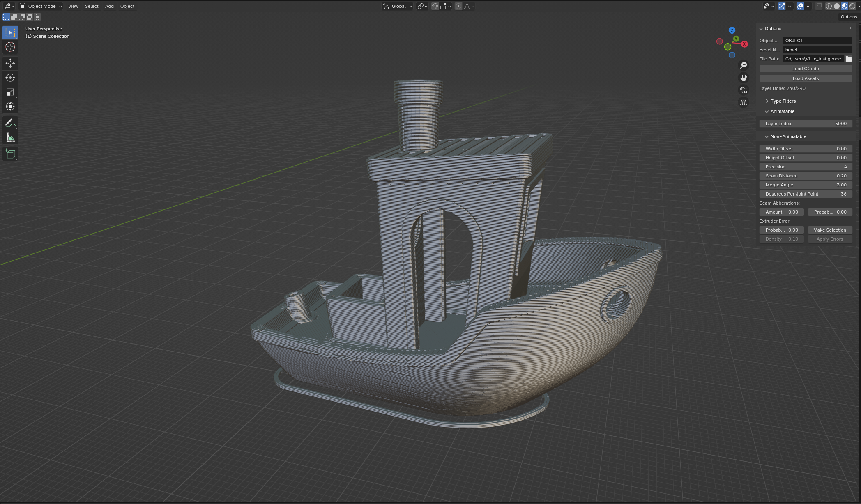
Task: Toggle proportional editing
Action: point(458,6)
